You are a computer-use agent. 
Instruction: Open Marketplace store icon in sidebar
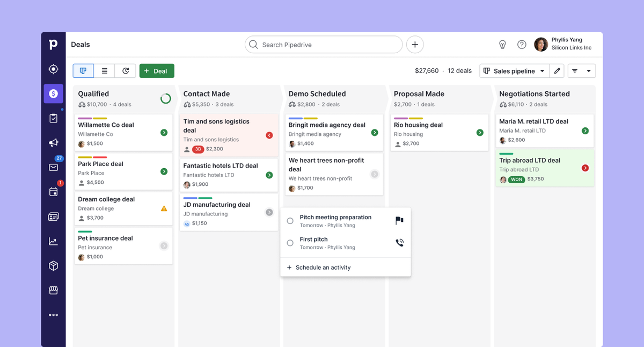click(53, 290)
